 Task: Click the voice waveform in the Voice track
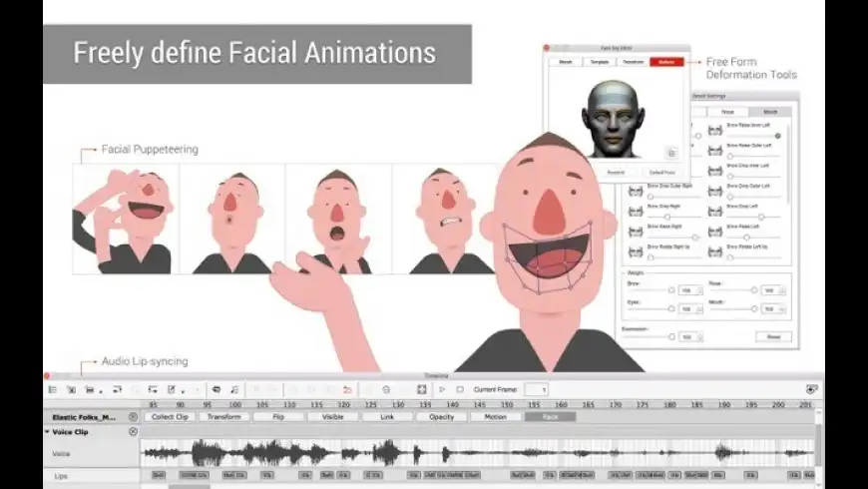[x=479, y=453]
